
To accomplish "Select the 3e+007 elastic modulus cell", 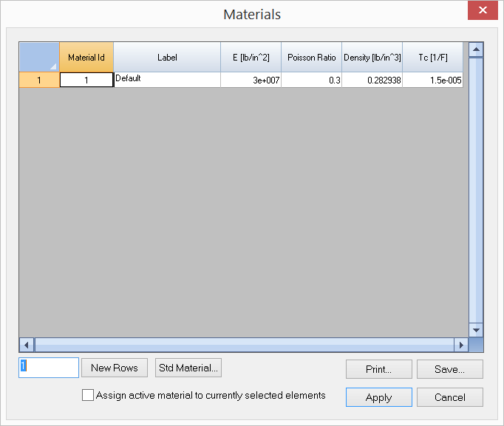I will (251, 80).
